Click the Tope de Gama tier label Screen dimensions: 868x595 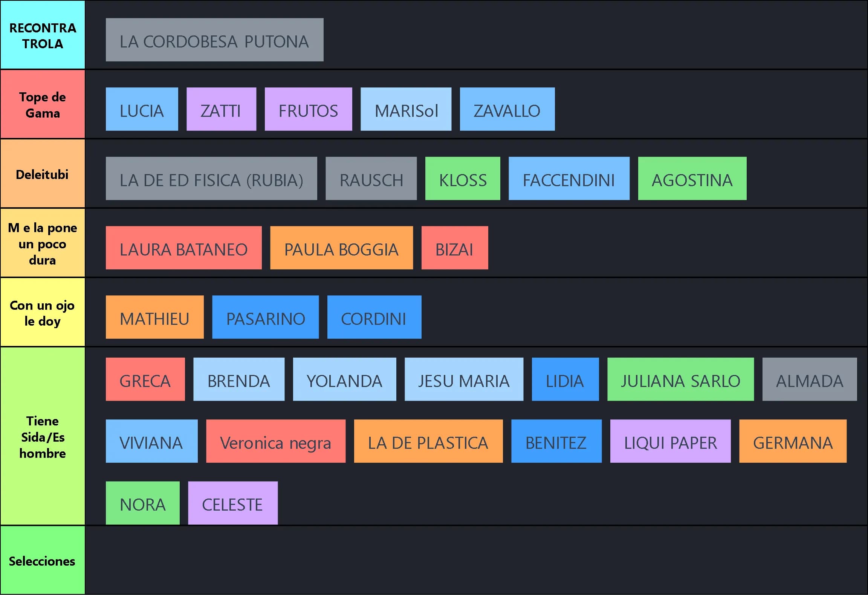43,104
